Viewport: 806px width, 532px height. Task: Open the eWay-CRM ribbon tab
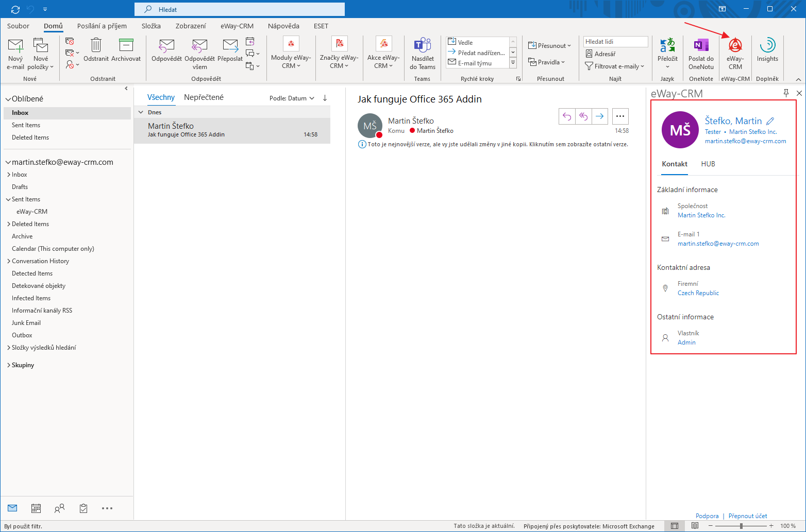click(x=237, y=26)
